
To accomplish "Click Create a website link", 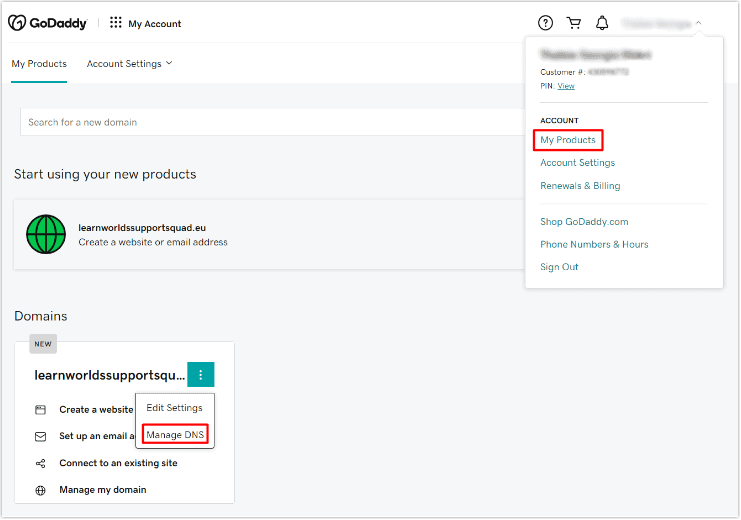I will [x=96, y=410].
